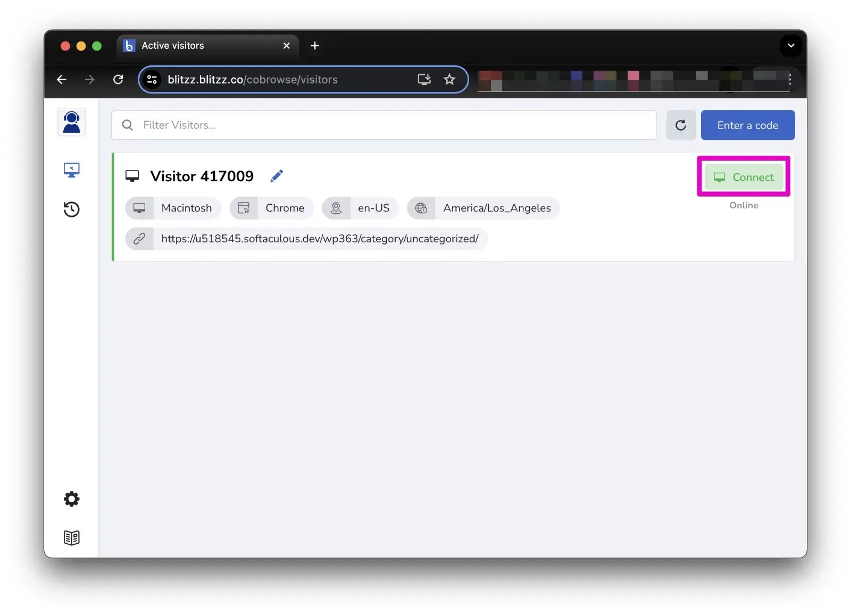Go back to previous page
851x616 pixels.
coord(62,80)
